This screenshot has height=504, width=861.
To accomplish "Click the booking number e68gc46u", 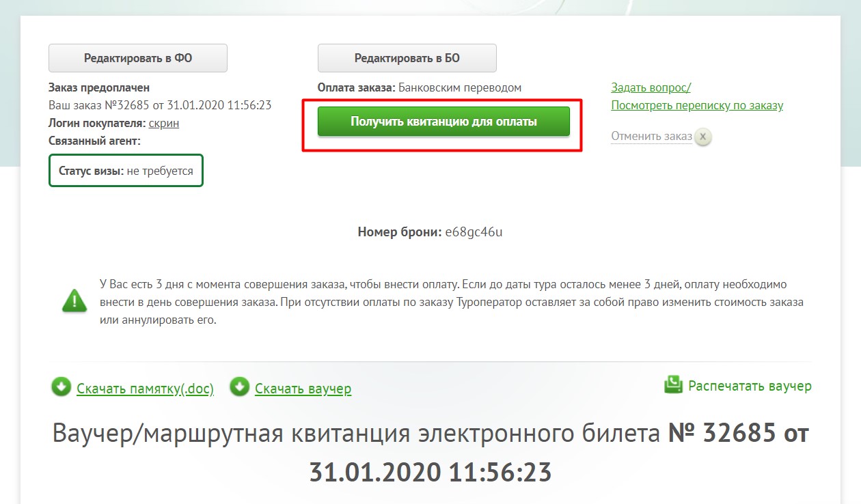I will point(474,232).
